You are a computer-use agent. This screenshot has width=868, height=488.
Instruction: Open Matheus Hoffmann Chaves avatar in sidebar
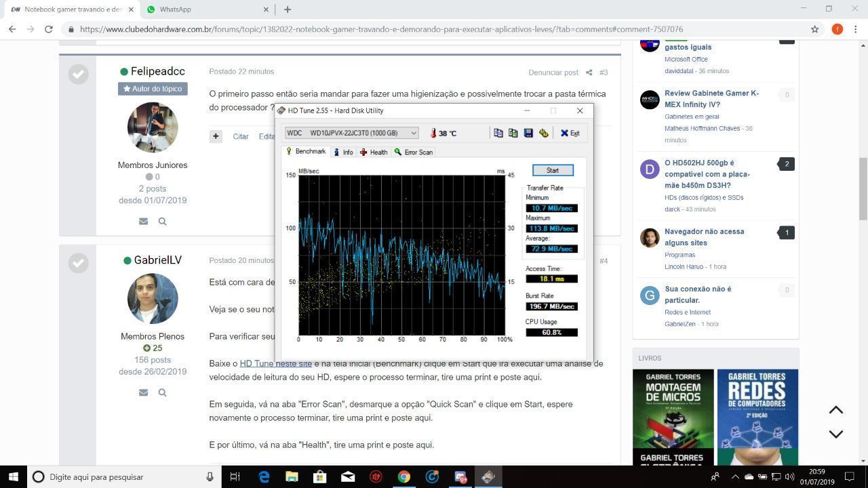pyautogui.click(x=650, y=99)
